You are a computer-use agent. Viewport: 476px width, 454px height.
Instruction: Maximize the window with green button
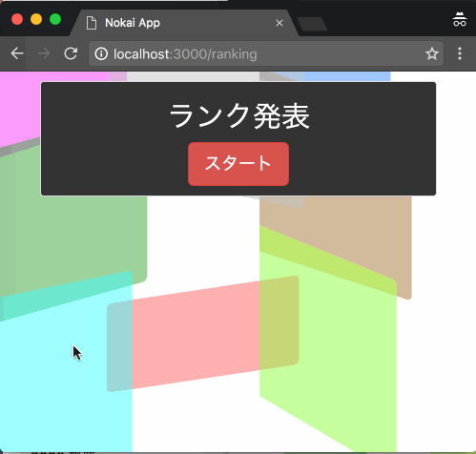[x=55, y=19]
